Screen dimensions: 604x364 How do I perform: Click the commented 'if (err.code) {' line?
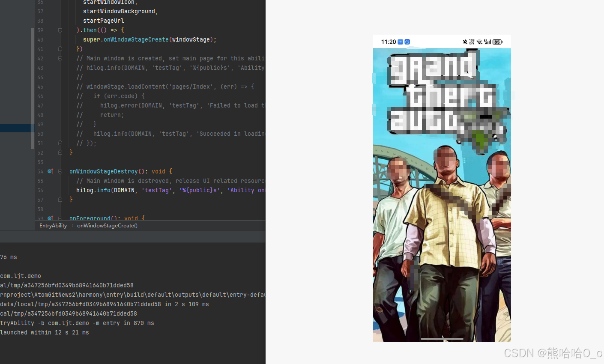(111, 96)
